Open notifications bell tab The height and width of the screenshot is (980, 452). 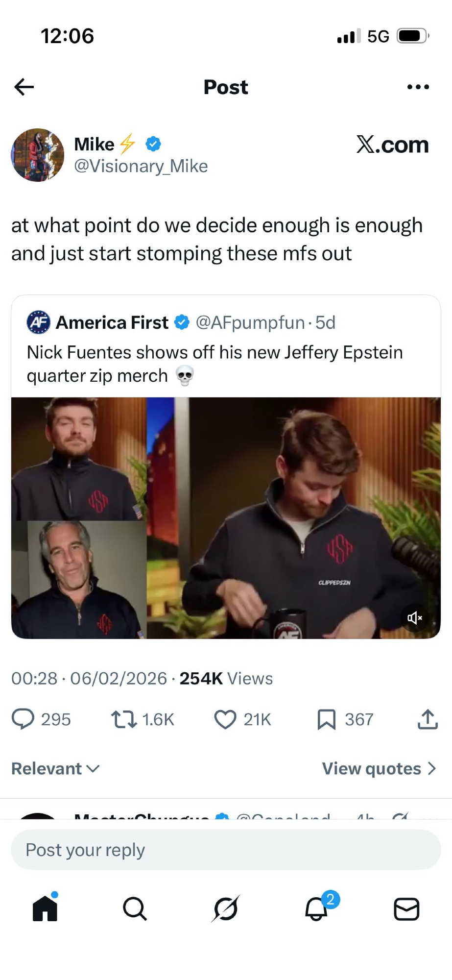[317, 909]
